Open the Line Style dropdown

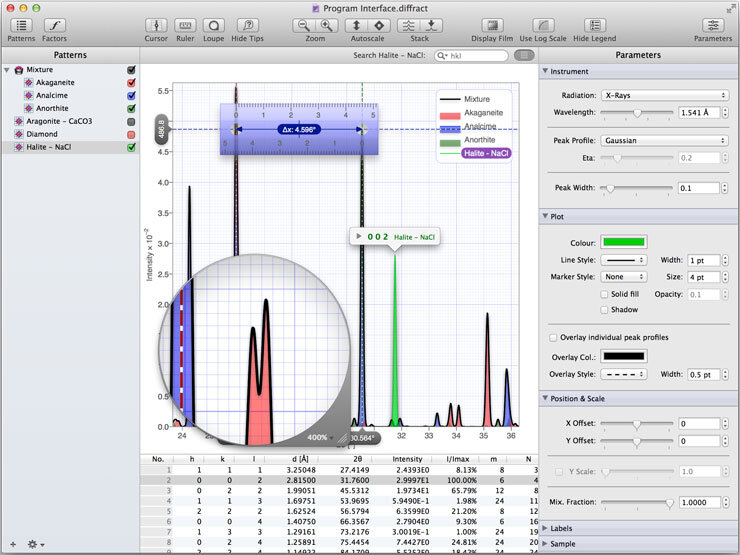click(624, 260)
